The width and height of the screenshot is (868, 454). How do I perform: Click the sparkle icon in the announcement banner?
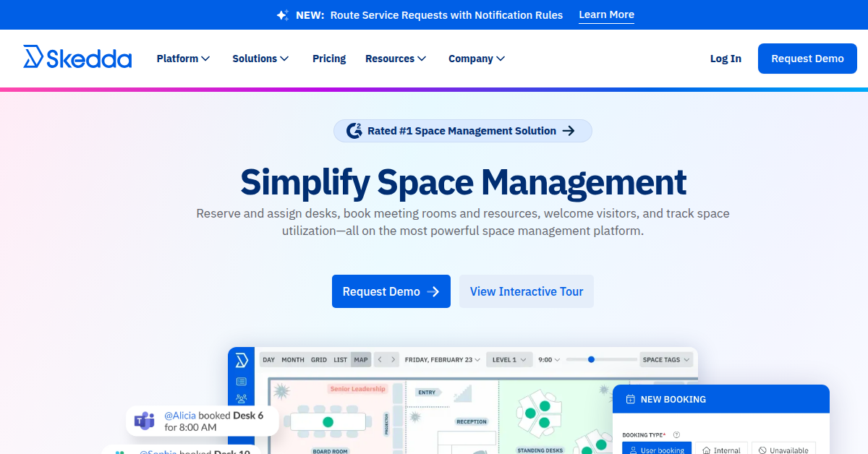[x=283, y=15]
